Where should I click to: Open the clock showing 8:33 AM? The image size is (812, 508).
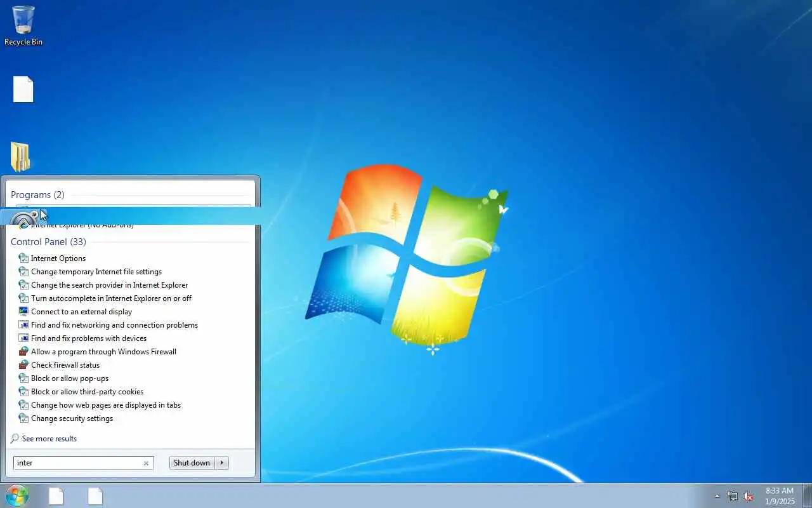click(780, 496)
